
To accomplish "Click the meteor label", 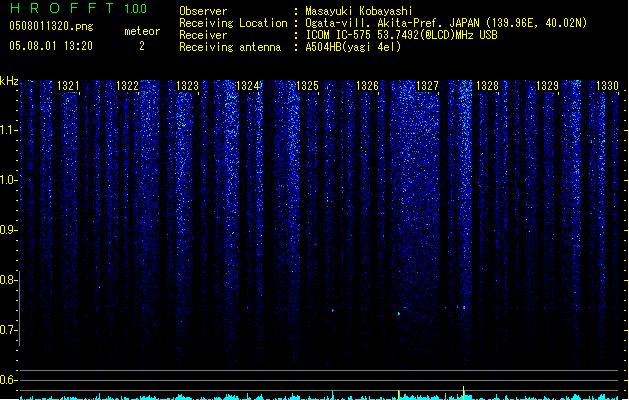I will [142, 31].
